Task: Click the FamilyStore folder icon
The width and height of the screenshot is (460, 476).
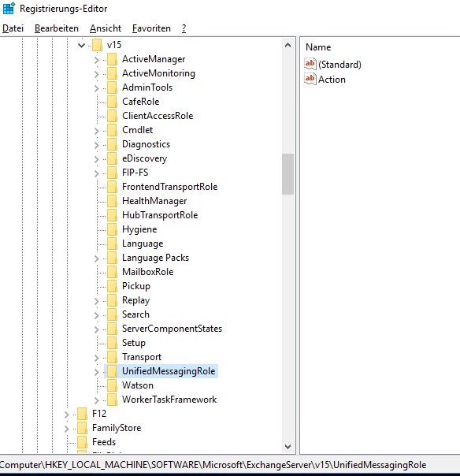Action: [x=82, y=428]
